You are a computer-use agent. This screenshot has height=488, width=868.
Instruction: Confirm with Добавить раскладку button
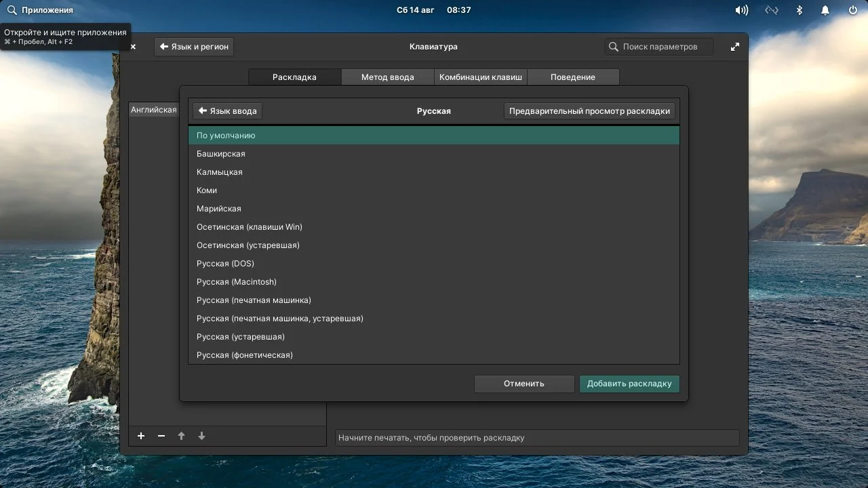point(629,384)
